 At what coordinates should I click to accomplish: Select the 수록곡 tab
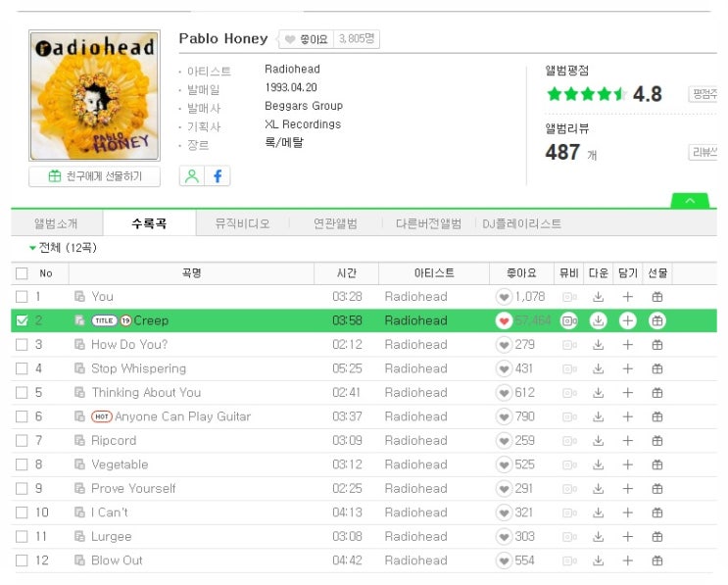click(x=149, y=223)
